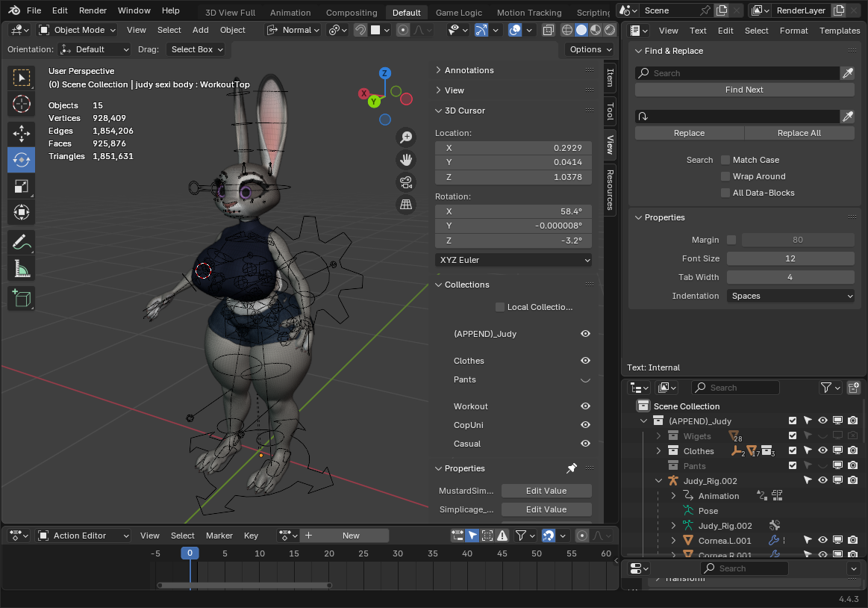Uncheck Wigets collection in outliner
868x608 pixels.
[793, 436]
